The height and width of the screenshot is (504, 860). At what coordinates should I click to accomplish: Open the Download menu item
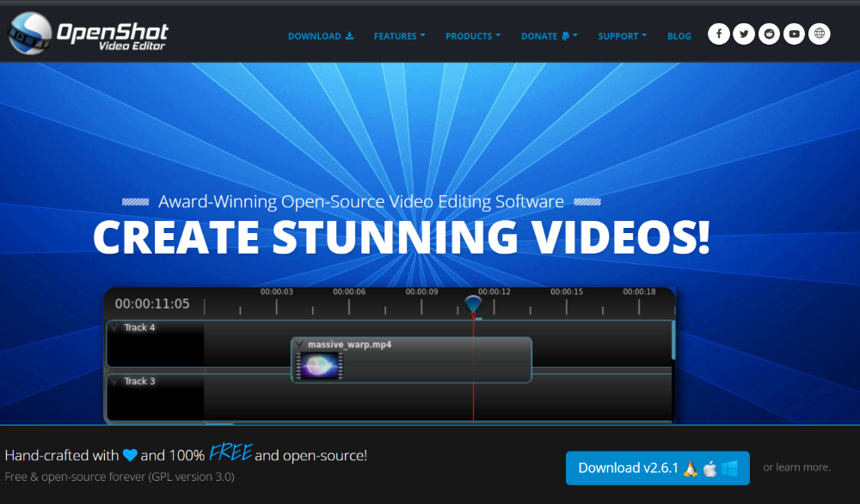(x=321, y=36)
